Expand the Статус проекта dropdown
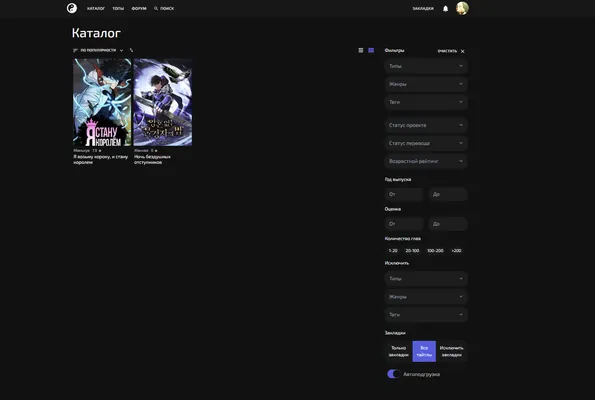This screenshot has width=595, height=400. pos(426,125)
